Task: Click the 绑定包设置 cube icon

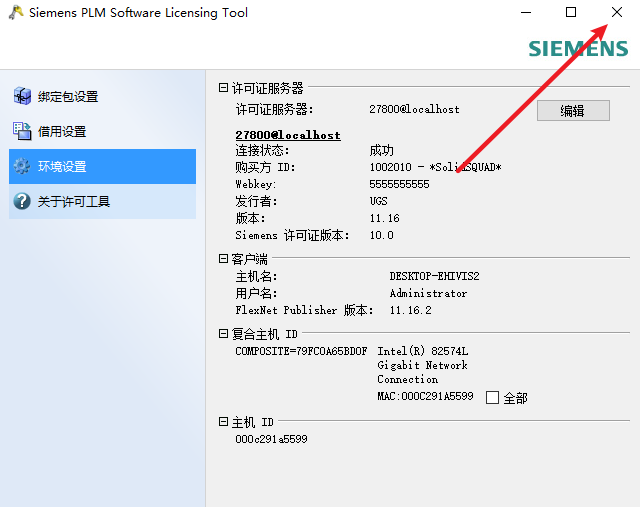Action: coord(22,96)
